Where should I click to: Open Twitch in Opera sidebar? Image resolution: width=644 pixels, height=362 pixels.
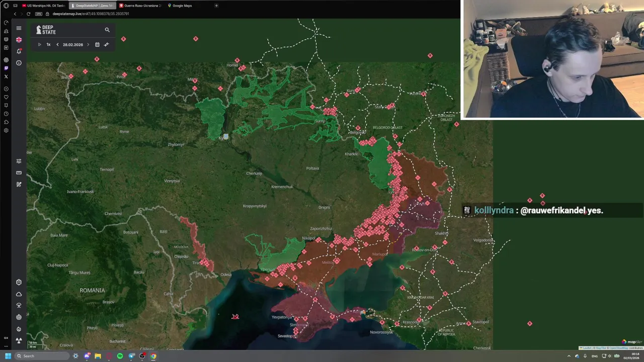[6, 68]
